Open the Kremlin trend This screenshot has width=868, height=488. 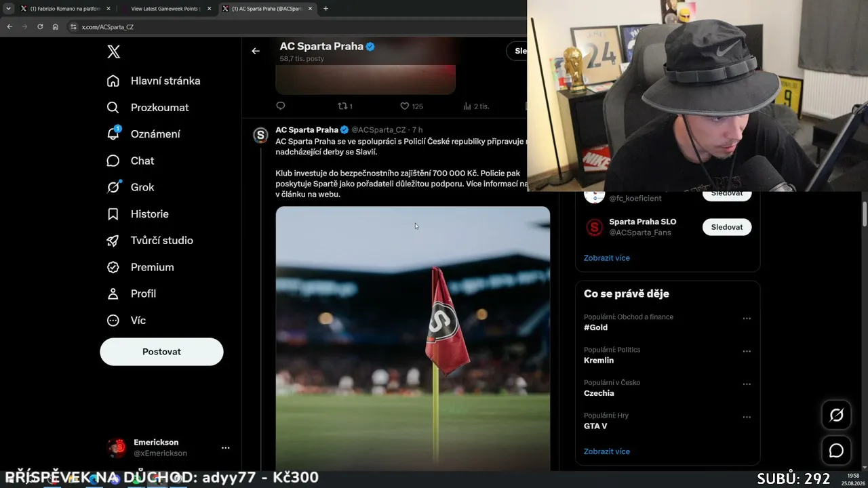pyautogui.click(x=599, y=361)
